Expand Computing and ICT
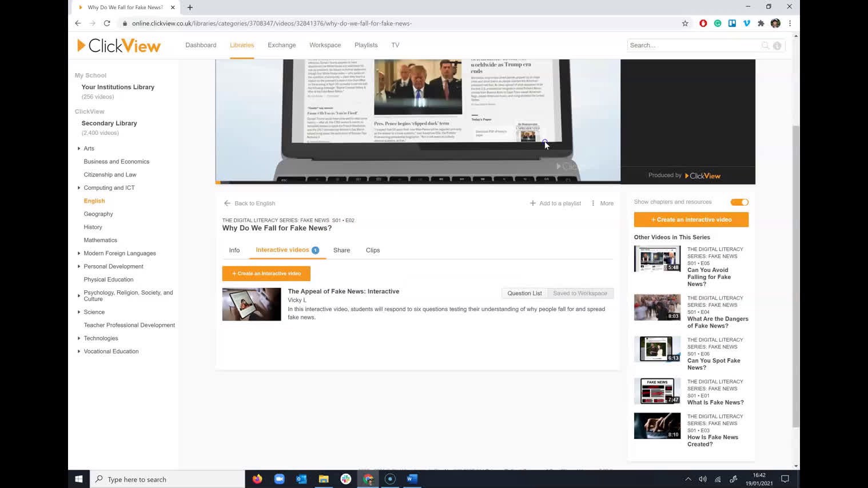Image resolution: width=868 pixels, height=488 pixels. pyautogui.click(x=79, y=187)
